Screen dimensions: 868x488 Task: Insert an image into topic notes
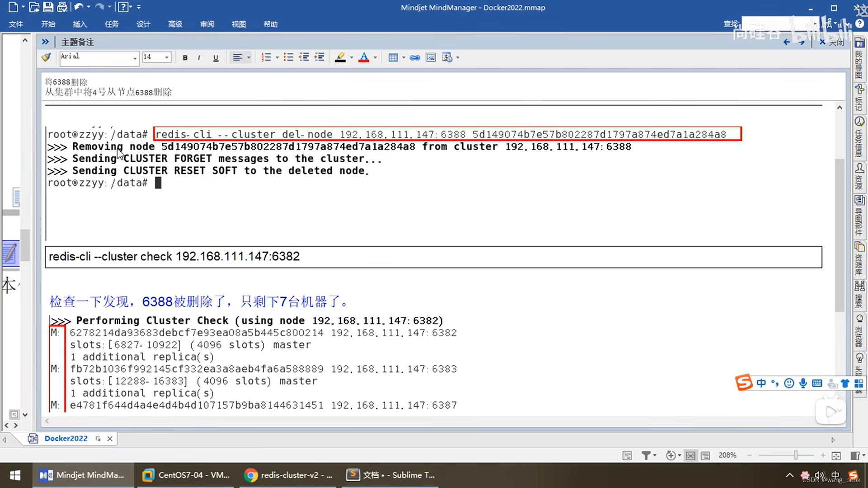pos(431,57)
